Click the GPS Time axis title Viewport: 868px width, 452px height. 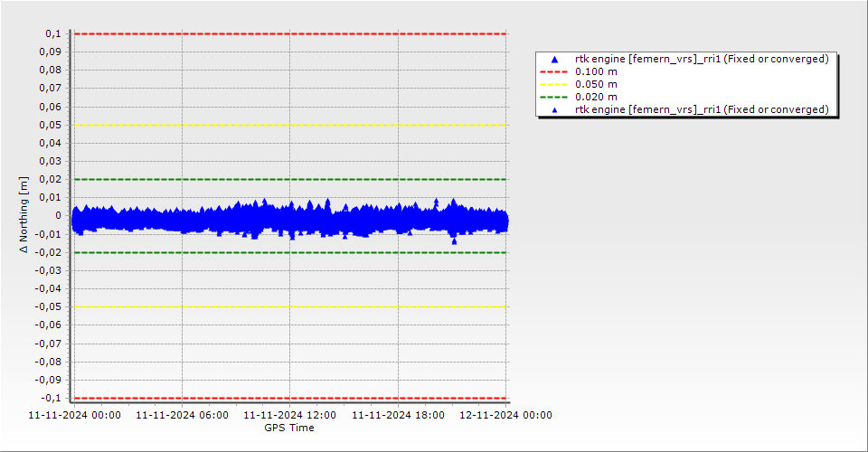[289, 428]
